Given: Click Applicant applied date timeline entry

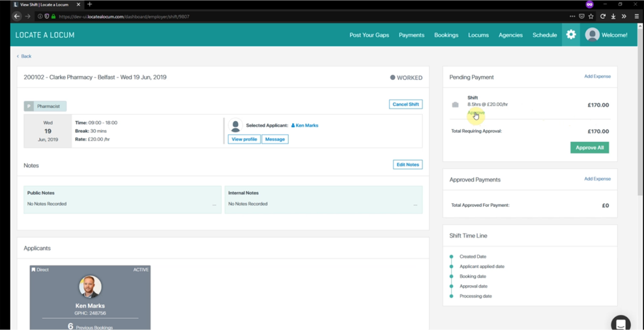Looking at the screenshot, I should 482,266.
